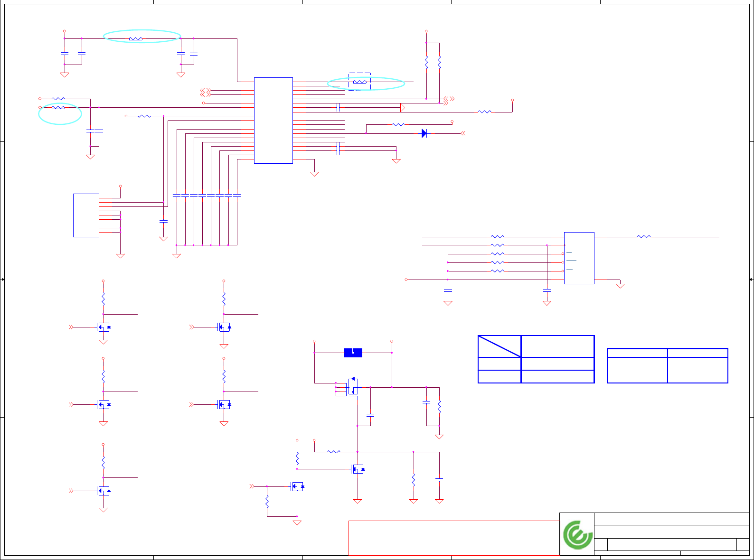Select the solid blue two-pad jumper component
The image size is (754, 560).
(x=353, y=353)
